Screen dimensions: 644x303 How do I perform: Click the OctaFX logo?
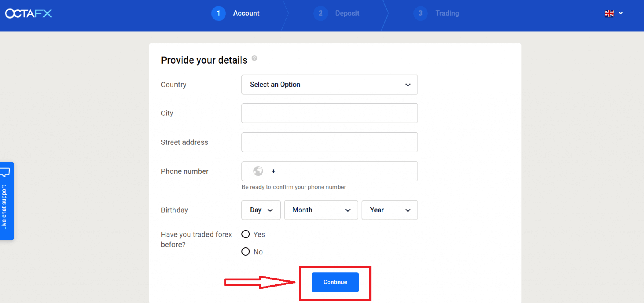[x=29, y=13]
